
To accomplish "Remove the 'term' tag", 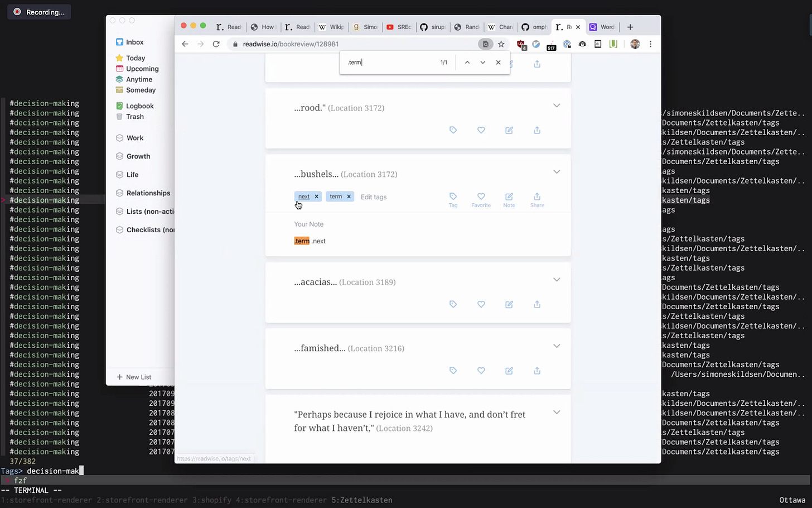I will (349, 197).
